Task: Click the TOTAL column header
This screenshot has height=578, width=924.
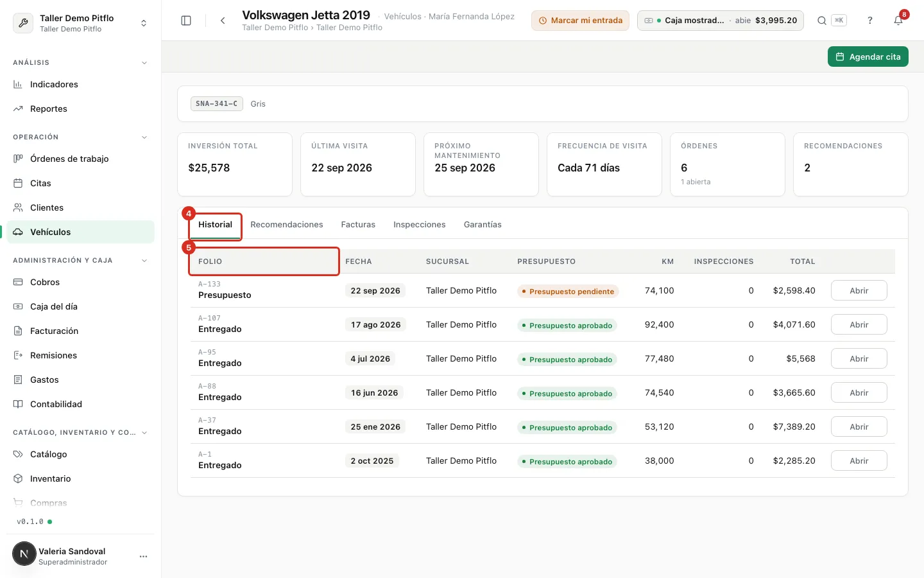Action: click(x=803, y=261)
